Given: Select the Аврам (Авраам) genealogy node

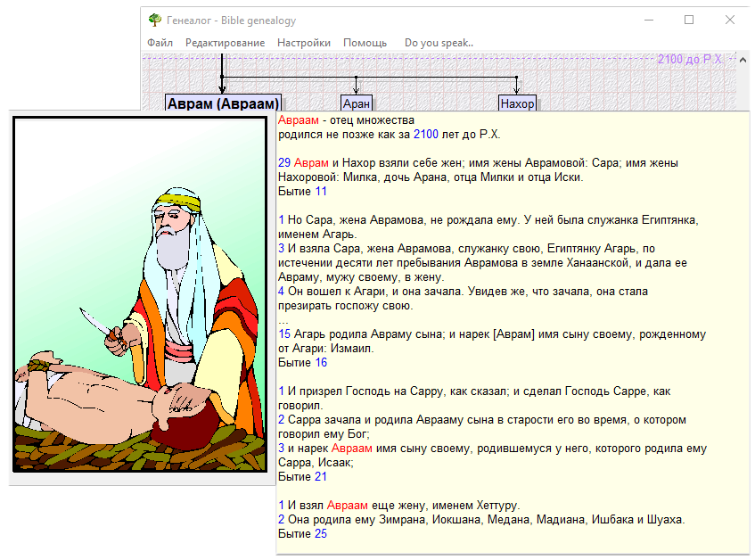Looking at the screenshot, I should 223,103.
